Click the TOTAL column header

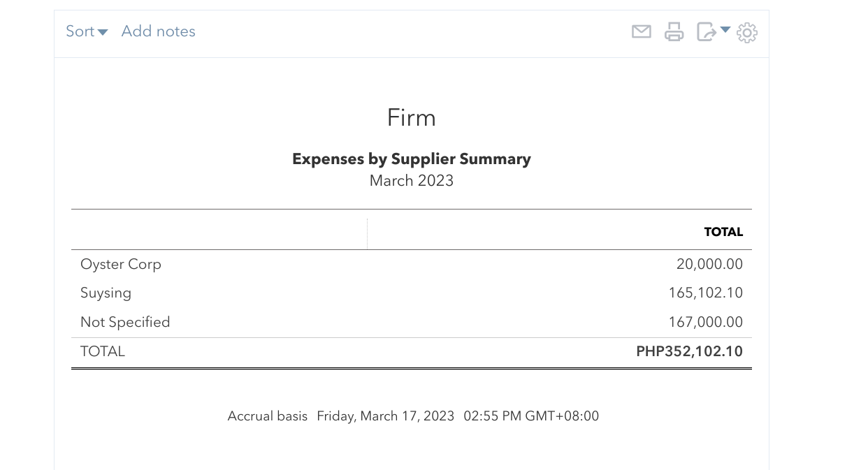click(x=723, y=233)
